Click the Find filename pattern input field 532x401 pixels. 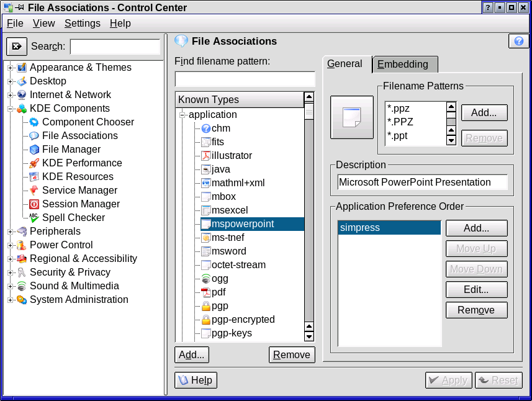(245, 79)
